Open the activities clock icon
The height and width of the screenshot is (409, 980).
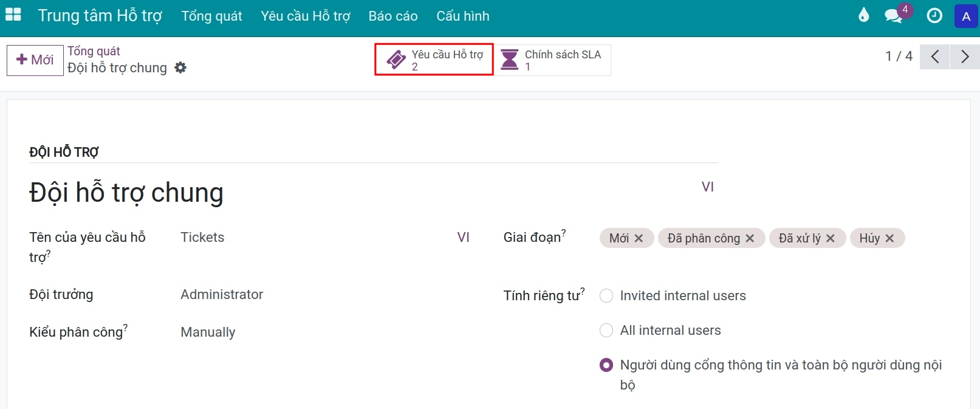(x=934, y=16)
